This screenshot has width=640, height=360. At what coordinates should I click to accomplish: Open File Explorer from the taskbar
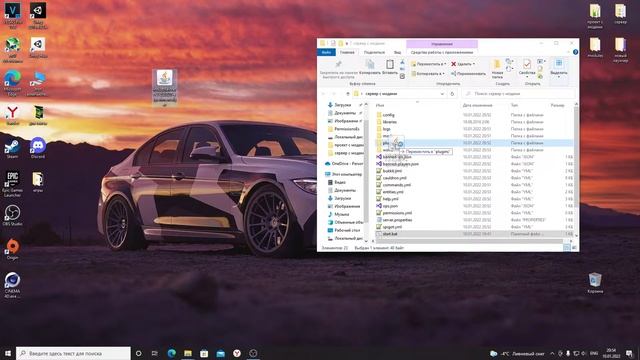[188, 353]
